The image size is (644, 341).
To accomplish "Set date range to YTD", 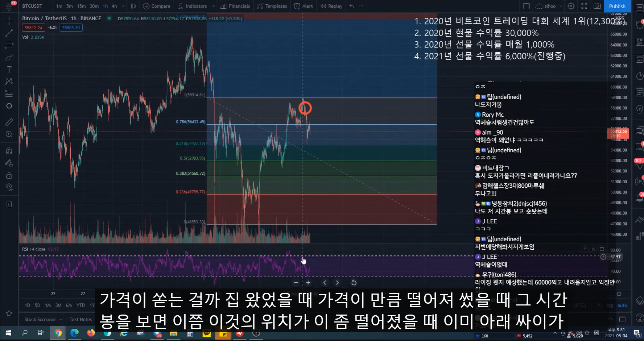I will (x=80, y=305).
